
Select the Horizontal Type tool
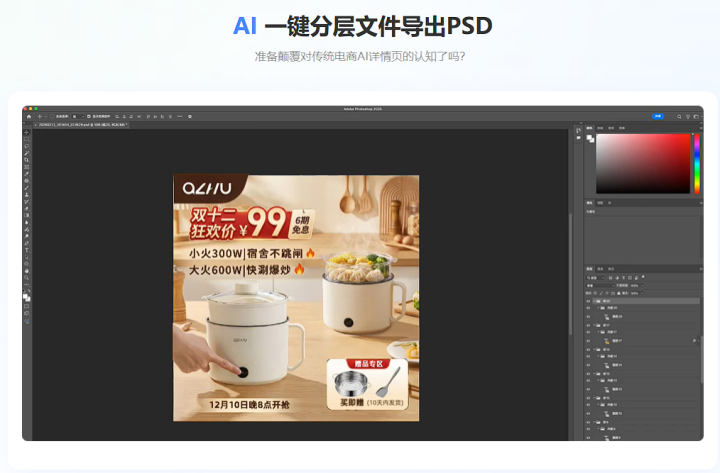(x=28, y=250)
